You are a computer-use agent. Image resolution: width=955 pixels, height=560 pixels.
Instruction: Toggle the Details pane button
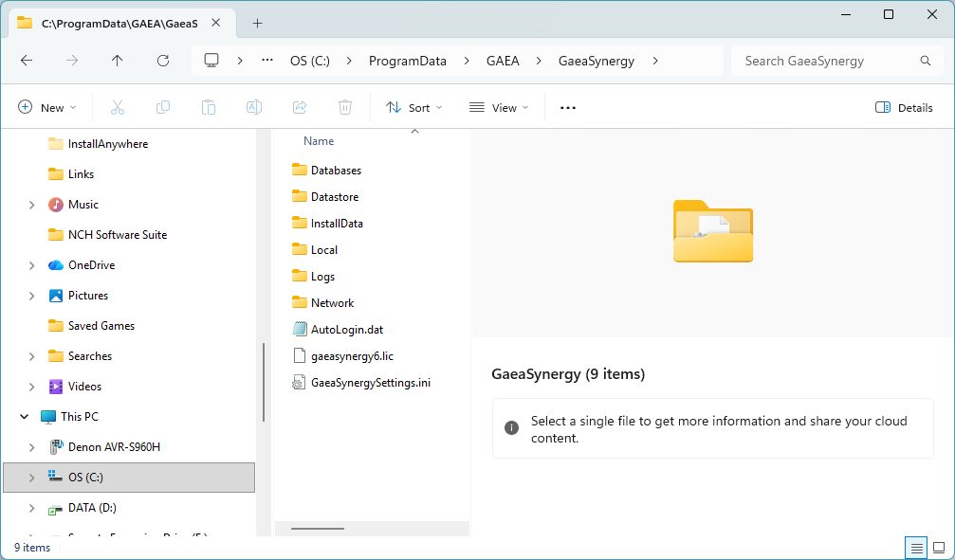[904, 108]
